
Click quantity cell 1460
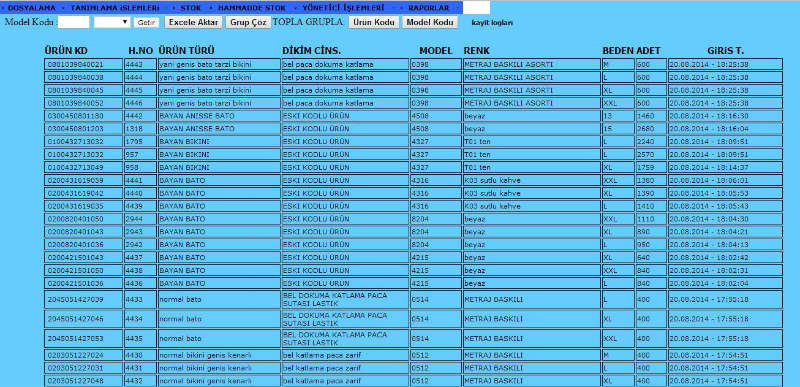651,116
